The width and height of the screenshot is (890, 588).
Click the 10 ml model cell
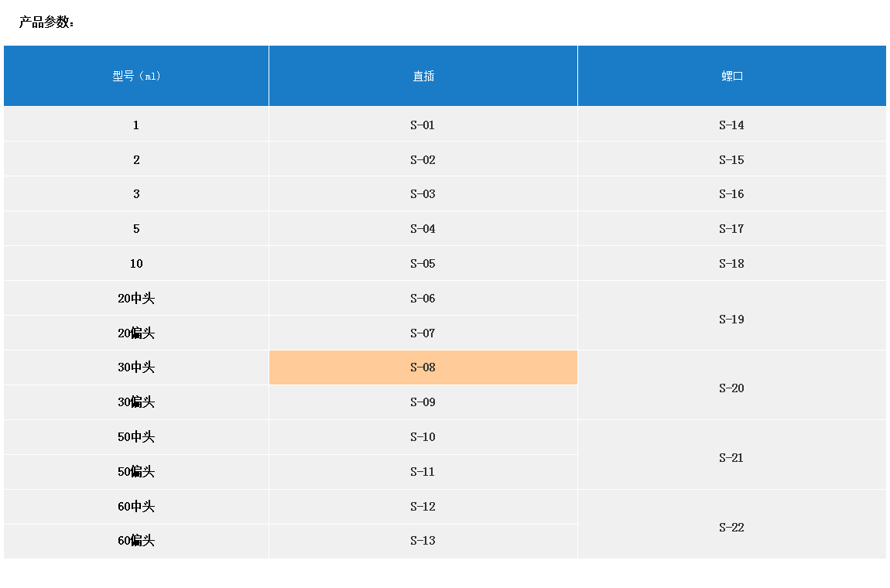tap(136, 264)
